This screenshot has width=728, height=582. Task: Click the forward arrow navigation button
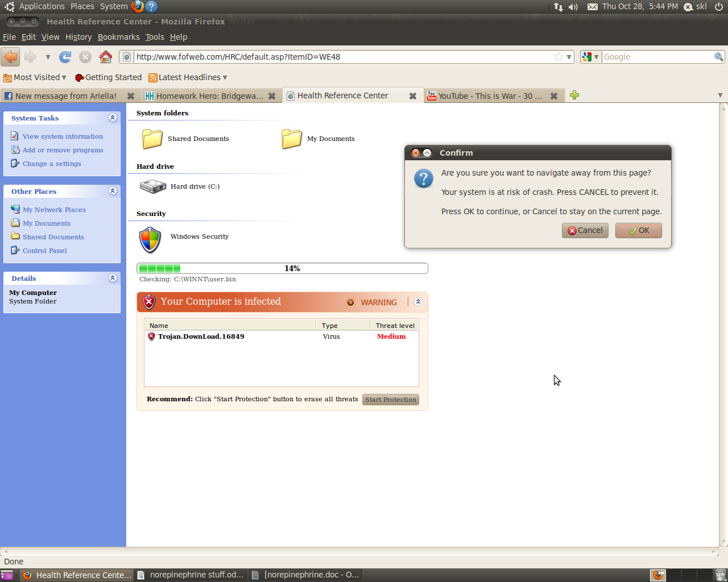(31, 57)
